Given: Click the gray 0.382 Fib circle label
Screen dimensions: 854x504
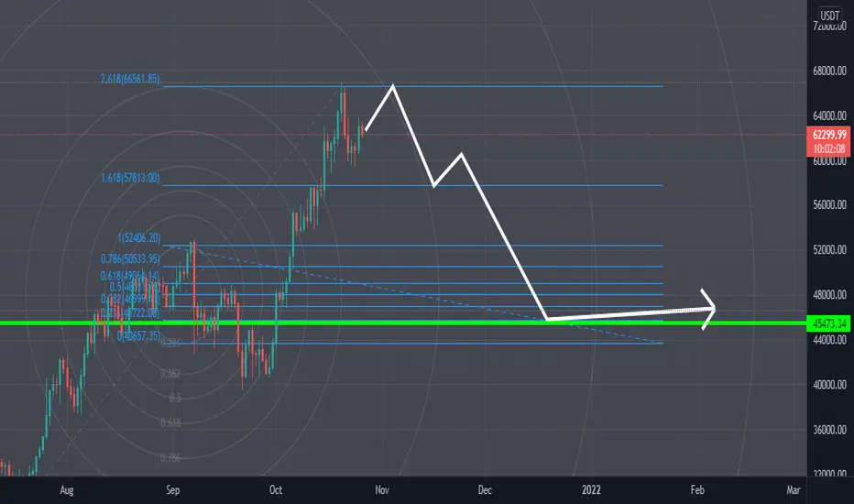Looking at the screenshot, I should point(170,373).
